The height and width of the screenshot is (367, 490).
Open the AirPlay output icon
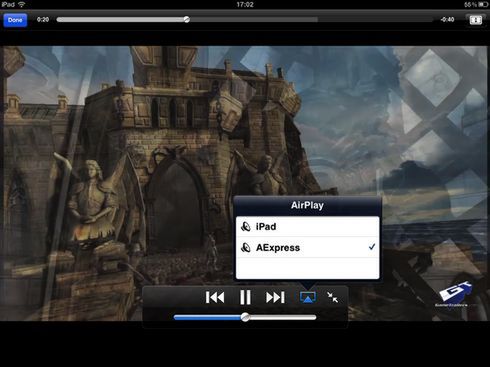pyautogui.click(x=308, y=297)
